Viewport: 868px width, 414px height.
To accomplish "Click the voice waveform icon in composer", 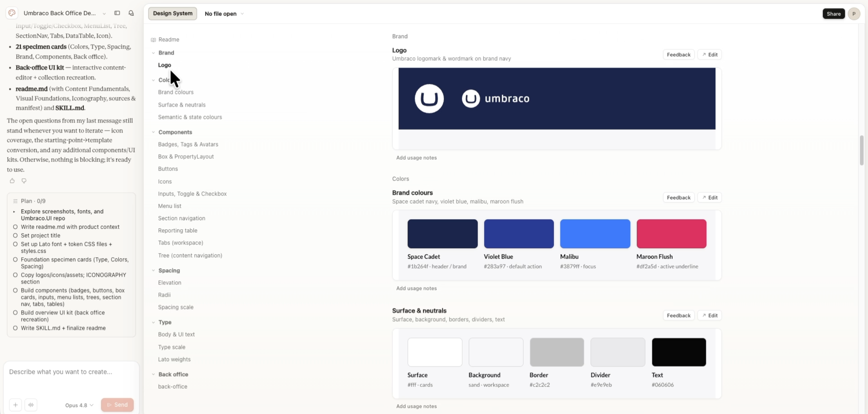I will coord(31,405).
